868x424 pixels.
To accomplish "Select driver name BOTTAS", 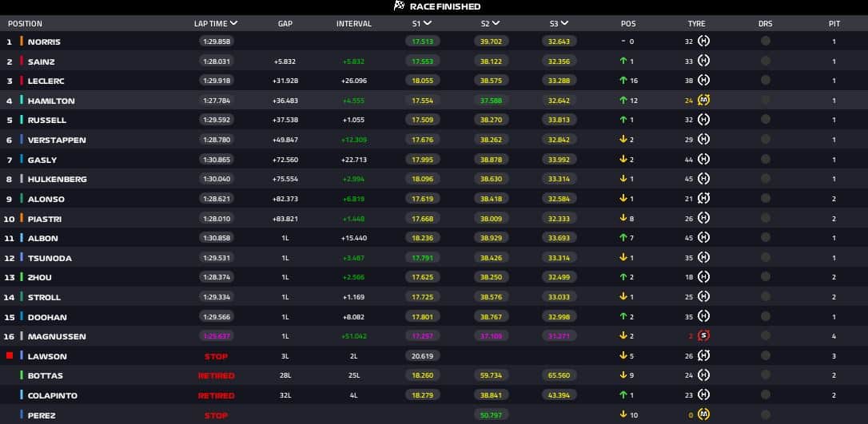I will (x=46, y=376).
